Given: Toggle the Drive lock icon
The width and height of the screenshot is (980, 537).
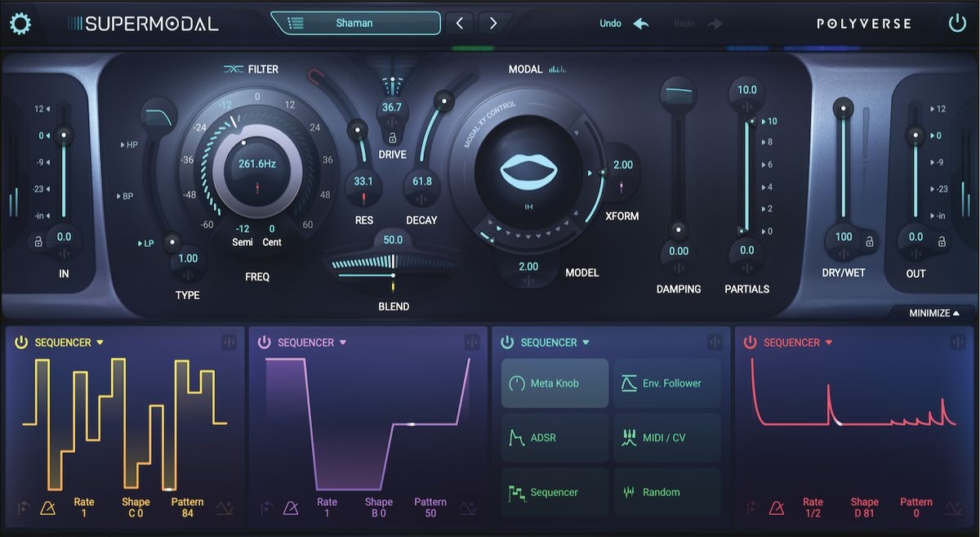Looking at the screenshot, I should [392, 137].
